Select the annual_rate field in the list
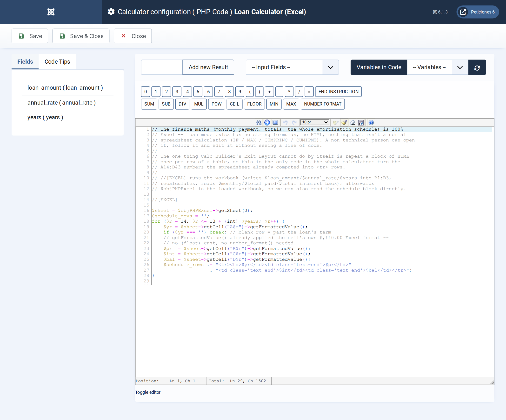 pos(67,103)
